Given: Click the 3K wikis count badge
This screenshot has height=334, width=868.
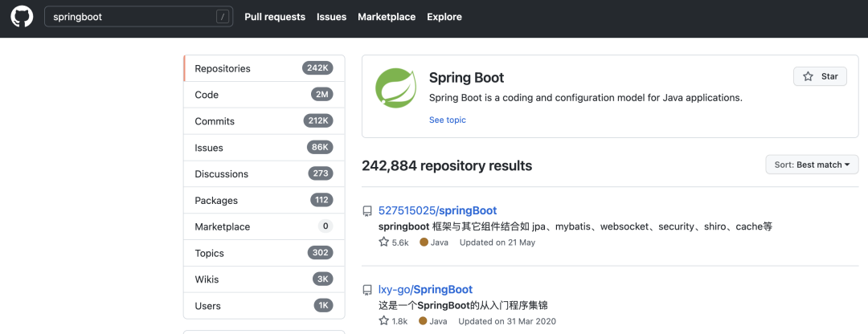Looking at the screenshot, I should click(x=323, y=279).
